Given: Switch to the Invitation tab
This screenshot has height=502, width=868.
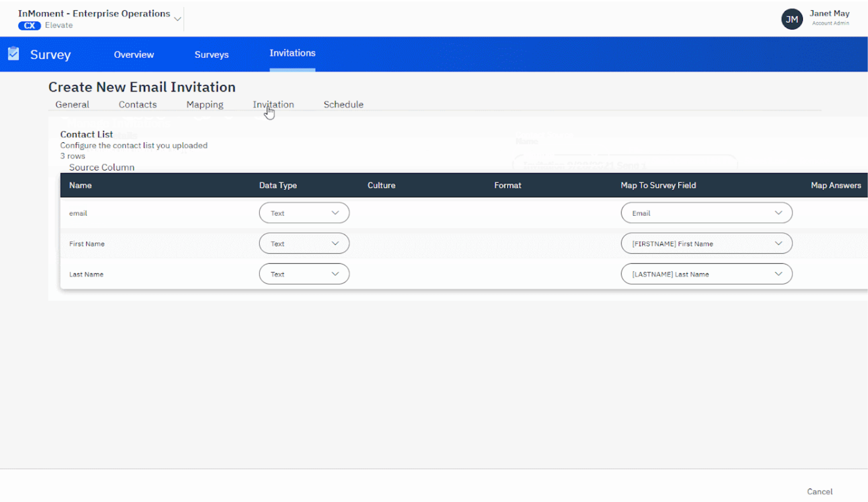Looking at the screenshot, I should tap(273, 105).
